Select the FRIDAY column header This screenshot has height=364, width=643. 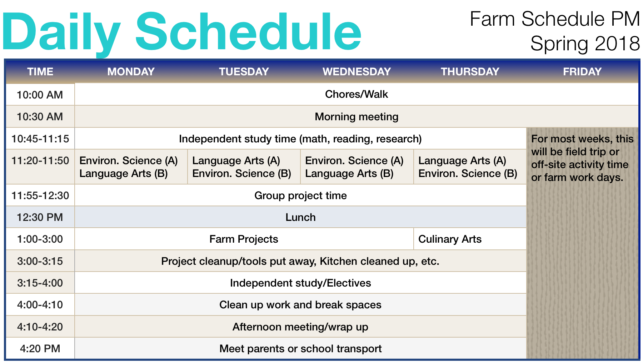582,72
